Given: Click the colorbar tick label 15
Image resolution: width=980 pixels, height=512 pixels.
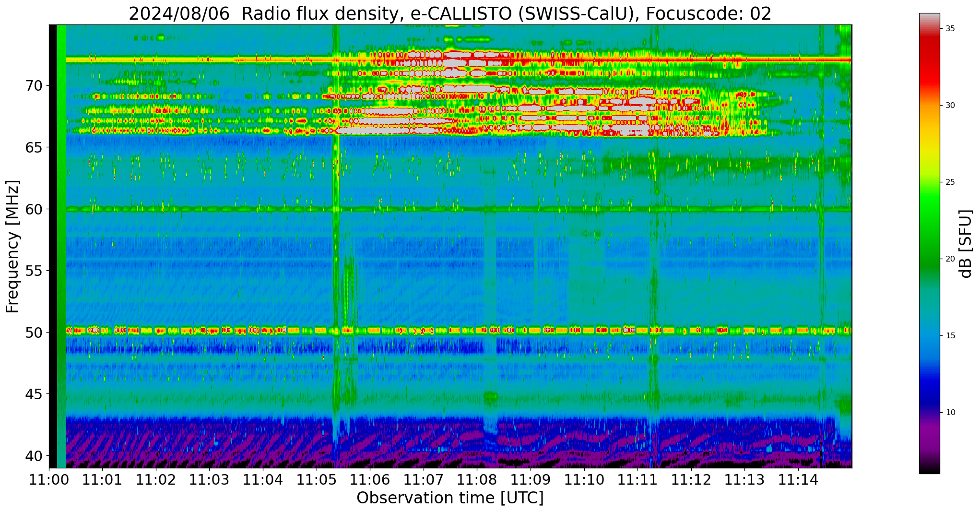Looking at the screenshot, I should (950, 336).
